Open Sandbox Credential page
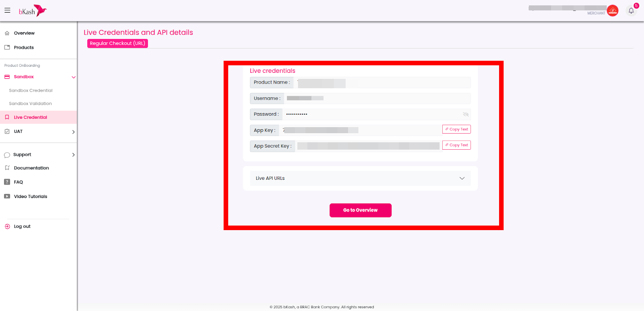644x311 pixels. coord(31,91)
